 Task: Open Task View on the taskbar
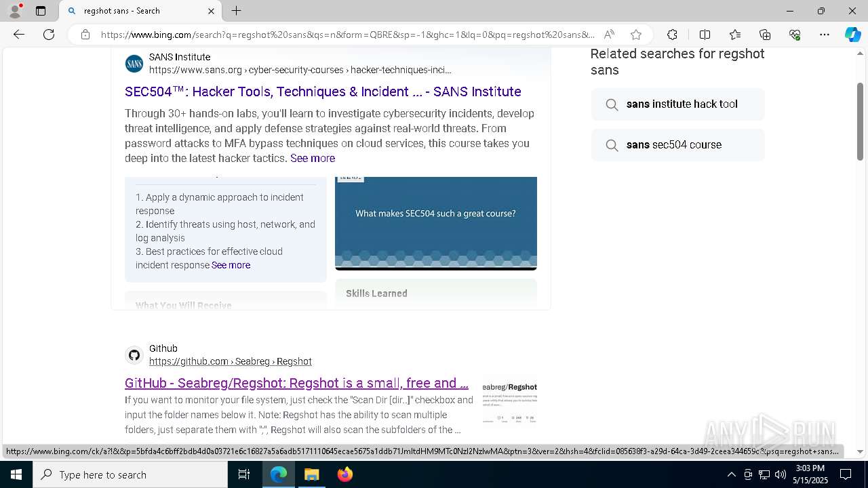(x=244, y=474)
